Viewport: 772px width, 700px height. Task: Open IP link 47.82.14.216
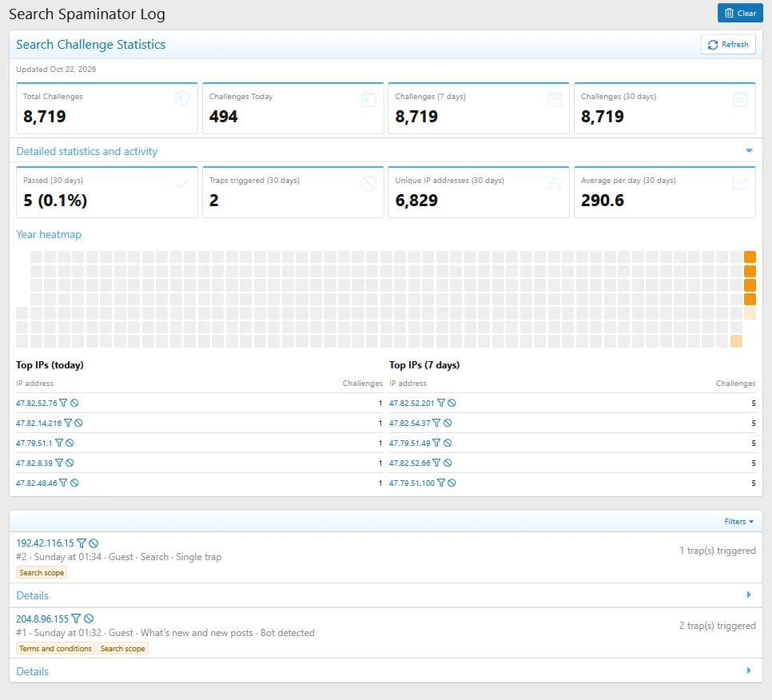(x=39, y=423)
